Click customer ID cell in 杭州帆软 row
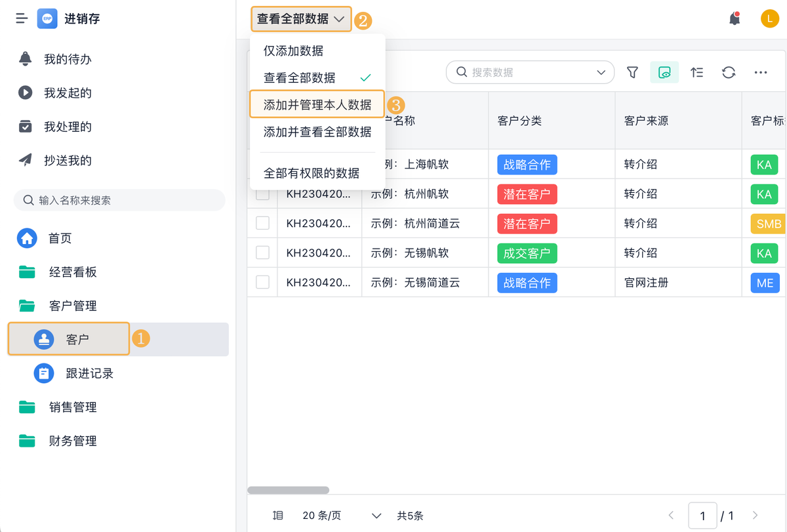The width and height of the screenshot is (787, 532). tap(319, 194)
